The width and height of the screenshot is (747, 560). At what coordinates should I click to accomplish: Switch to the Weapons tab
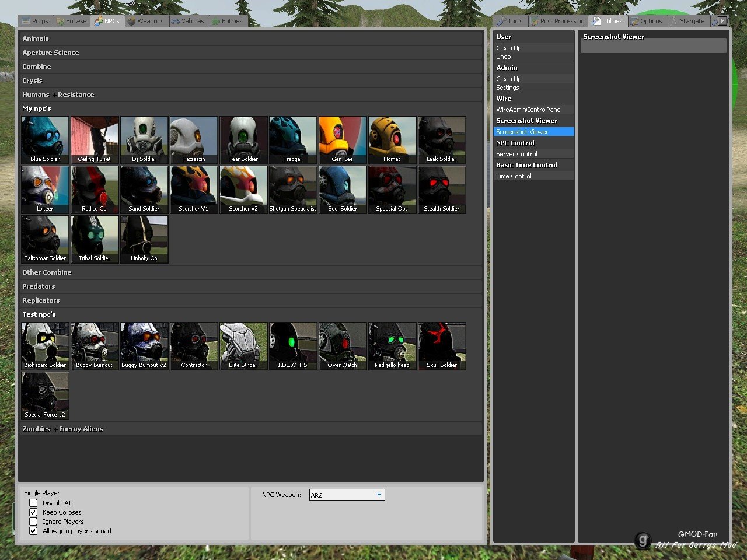pos(146,21)
